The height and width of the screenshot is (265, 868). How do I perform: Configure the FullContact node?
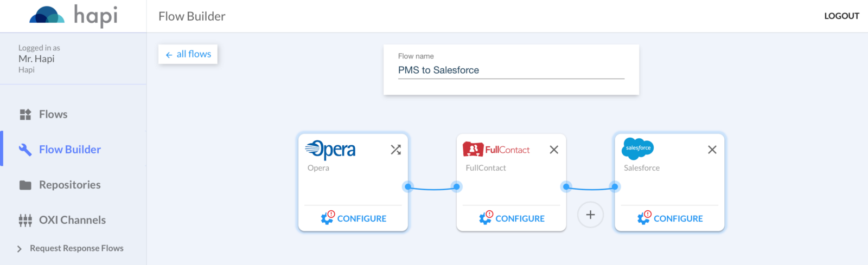point(512,218)
